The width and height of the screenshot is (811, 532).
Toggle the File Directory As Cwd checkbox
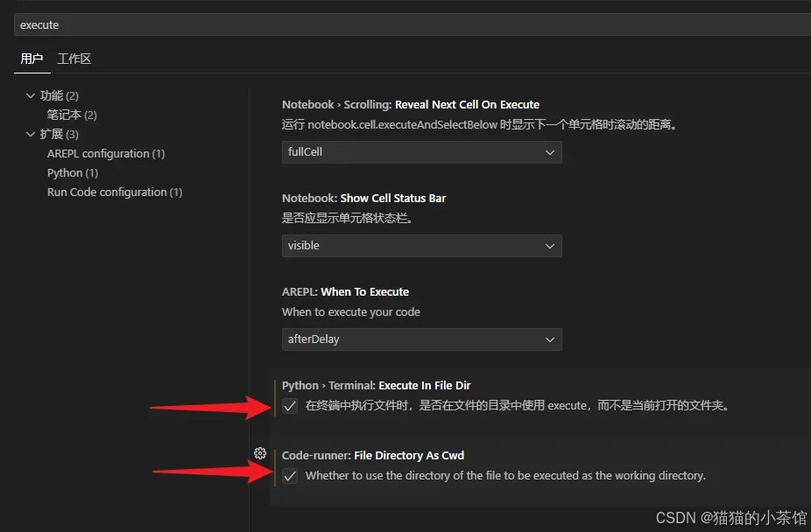[x=290, y=476]
